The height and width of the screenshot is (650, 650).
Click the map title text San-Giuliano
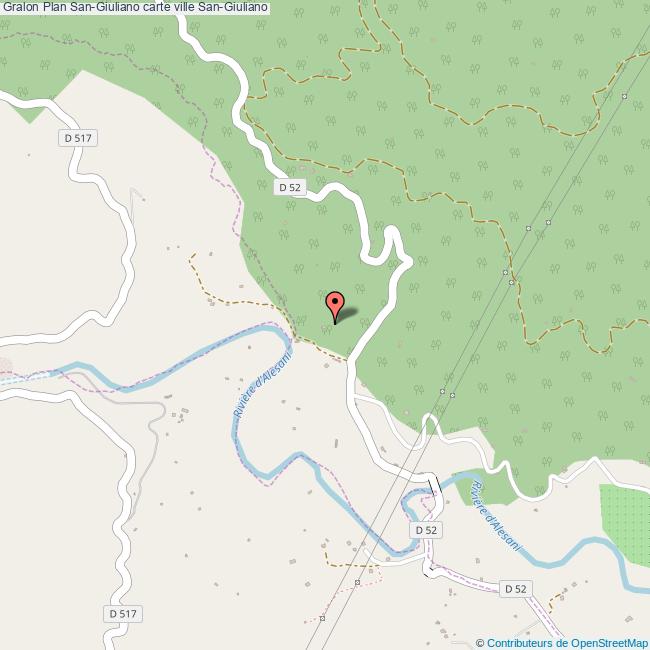point(135,7)
